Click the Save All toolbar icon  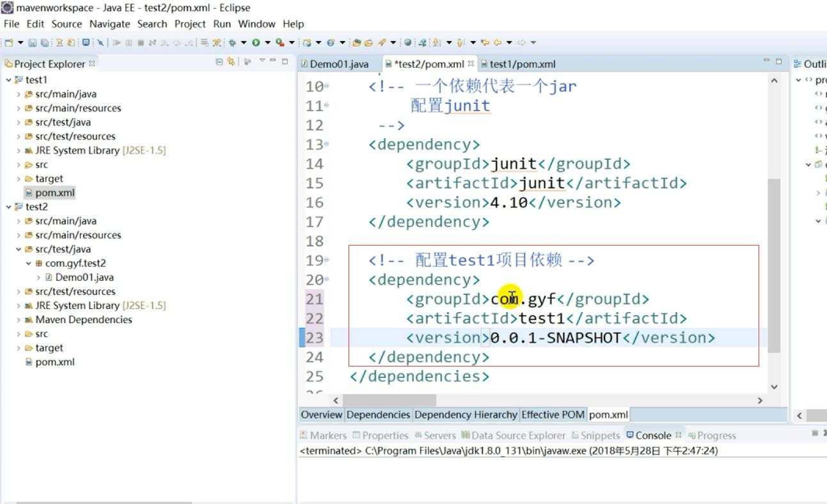(45, 43)
